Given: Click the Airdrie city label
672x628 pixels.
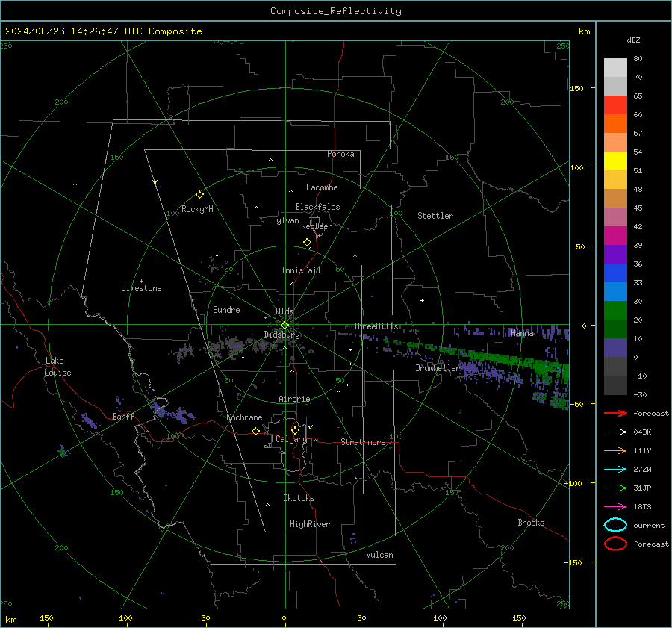Looking at the screenshot, I should (x=294, y=399).
